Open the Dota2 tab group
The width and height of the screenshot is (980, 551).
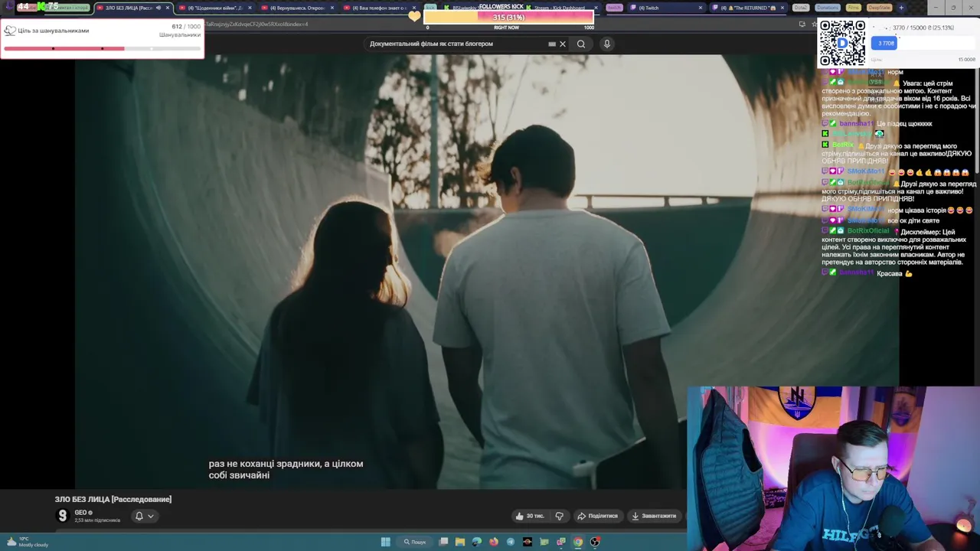[801, 8]
